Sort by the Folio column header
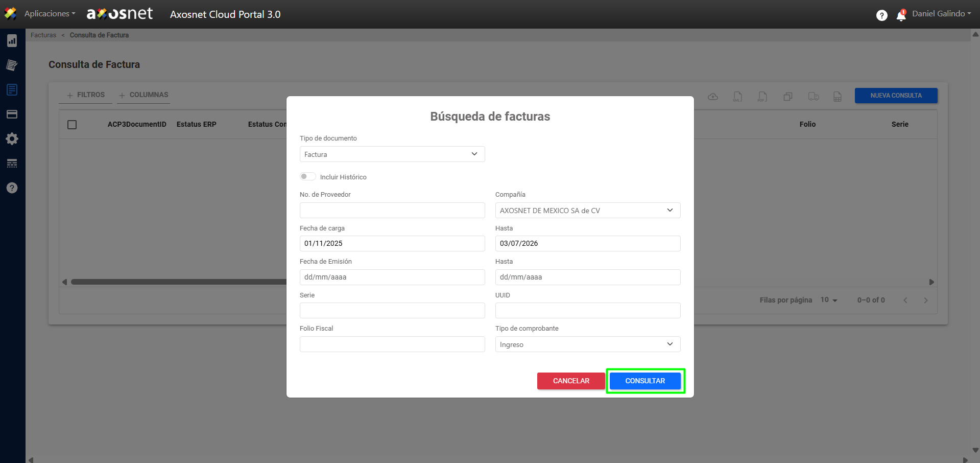980x463 pixels. pyautogui.click(x=808, y=125)
